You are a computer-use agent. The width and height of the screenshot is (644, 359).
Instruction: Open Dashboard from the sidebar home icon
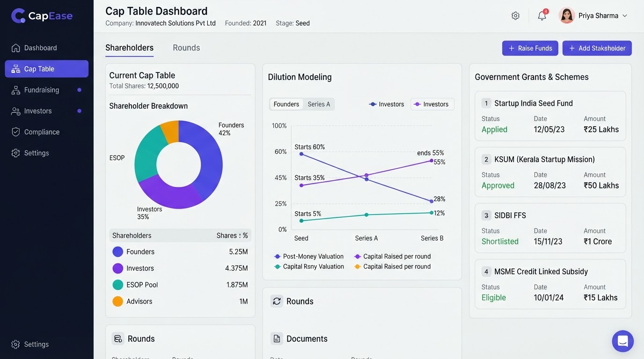[16, 48]
